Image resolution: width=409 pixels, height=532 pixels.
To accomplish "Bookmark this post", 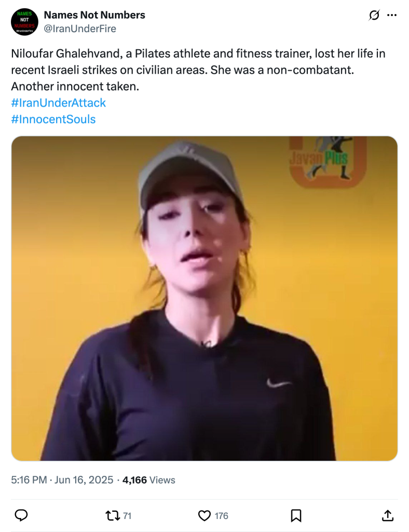I will [x=296, y=516].
